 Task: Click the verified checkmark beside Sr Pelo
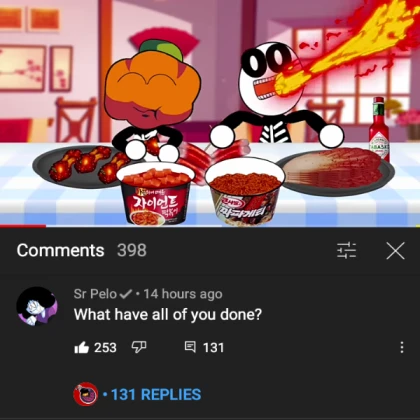point(126,294)
